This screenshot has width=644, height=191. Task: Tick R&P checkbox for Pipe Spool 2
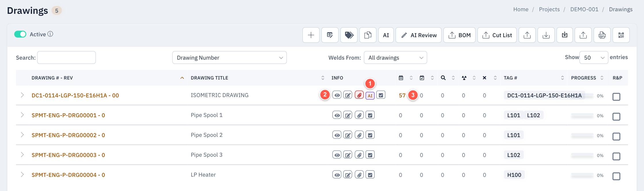click(616, 137)
